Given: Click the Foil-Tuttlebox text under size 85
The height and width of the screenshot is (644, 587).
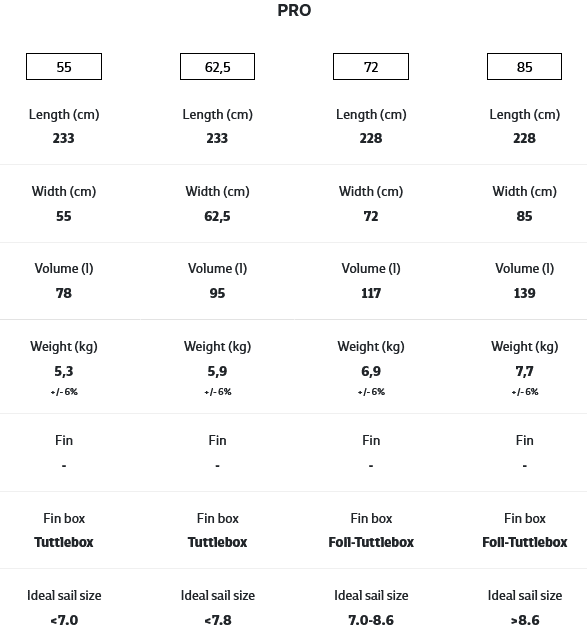Looking at the screenshot, I should (x=525, y=542).
